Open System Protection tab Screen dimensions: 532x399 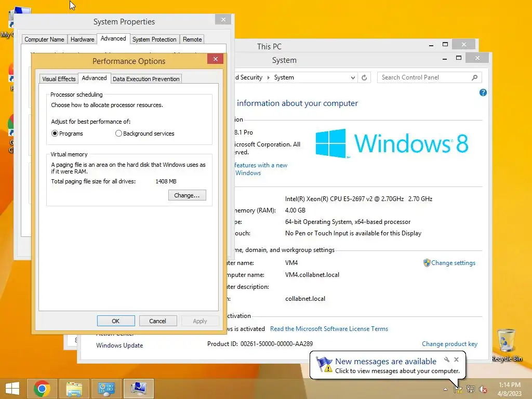pyautogui.click(x=154, y=39)
